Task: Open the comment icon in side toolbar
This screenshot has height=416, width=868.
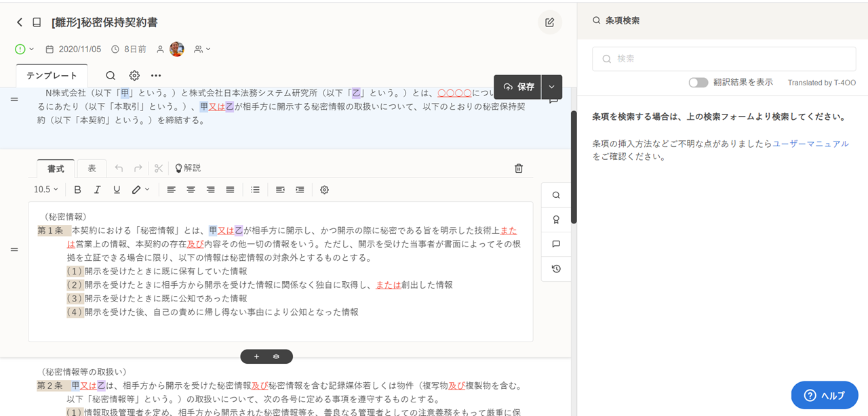Action: pyautogui.click(x=556, y=244)
